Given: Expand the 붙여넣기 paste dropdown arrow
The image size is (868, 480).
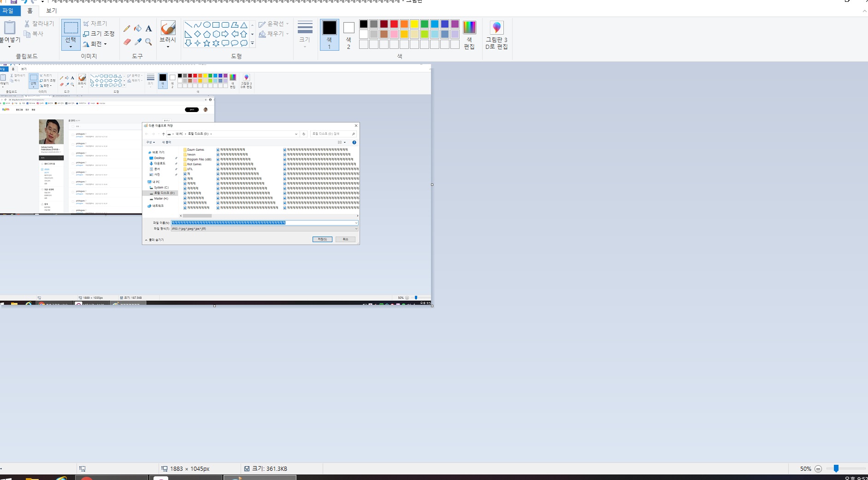Looking at the screenshot, I should tap(9, 47).
